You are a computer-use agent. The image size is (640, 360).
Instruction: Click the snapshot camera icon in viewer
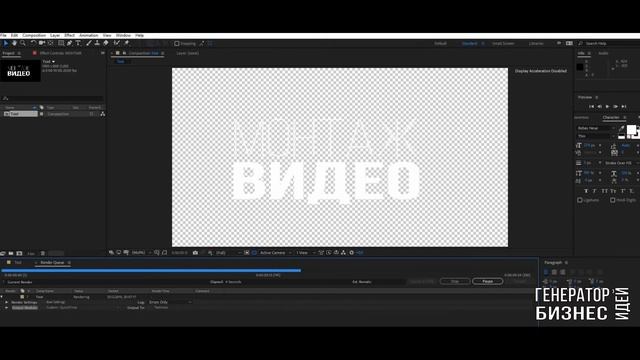[195, 253]
